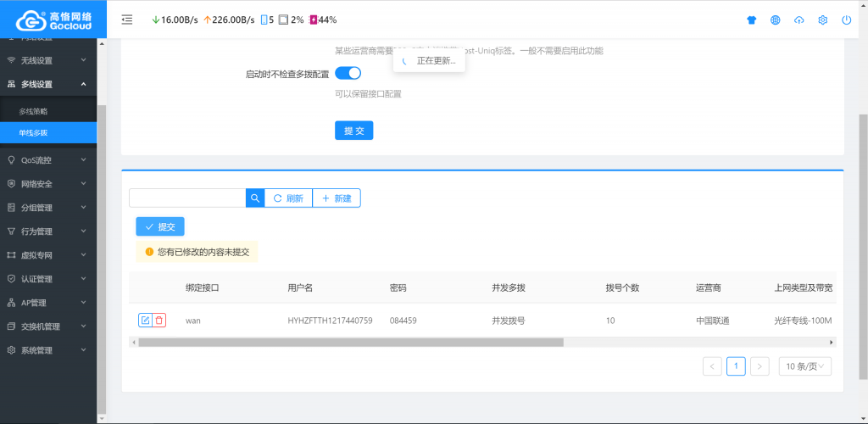Click the search input field
The image size is (868, 424).
(x=187, y=198)
